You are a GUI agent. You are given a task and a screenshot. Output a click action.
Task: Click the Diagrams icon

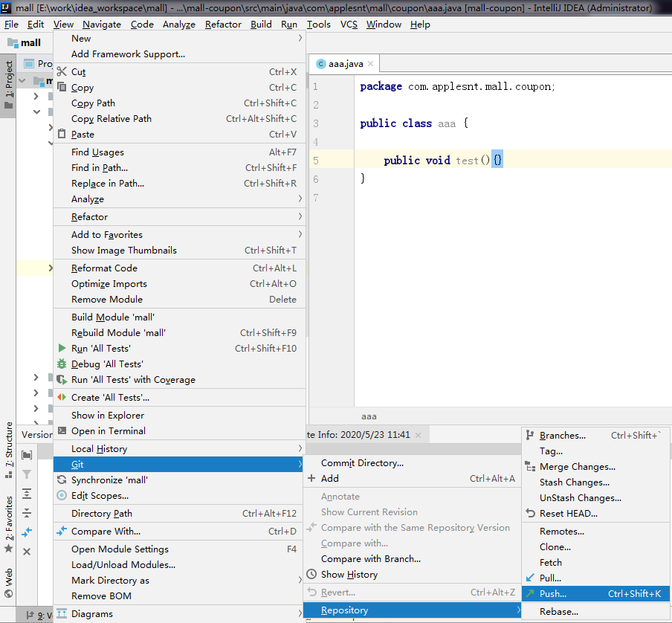[62, 613]
